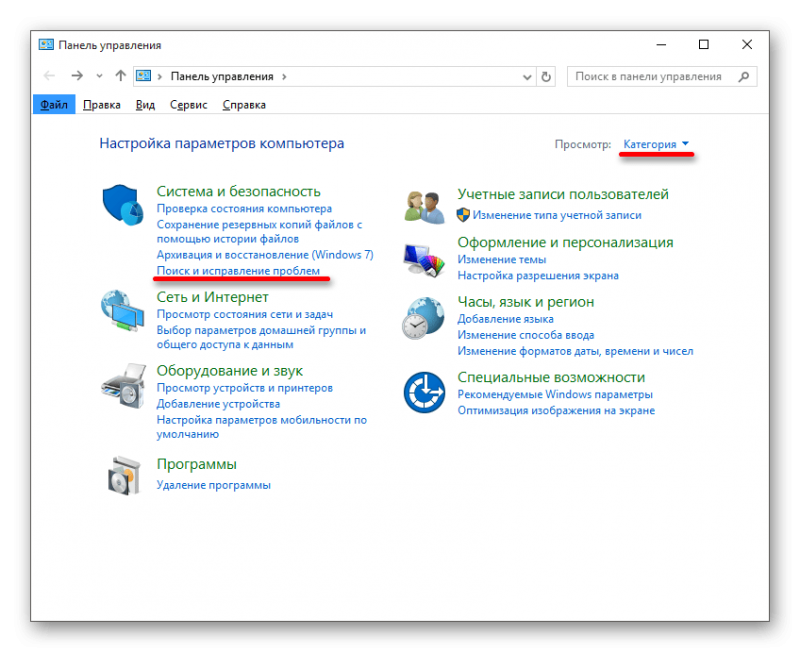
Task: Open the Программы category
Action: click(x=196, y=464)
